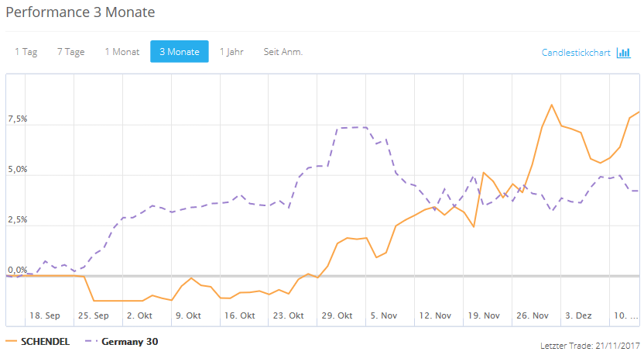Screen dimensions: 644x355
Task: Select the 7 Tage time range
Action: coord(70,52)
